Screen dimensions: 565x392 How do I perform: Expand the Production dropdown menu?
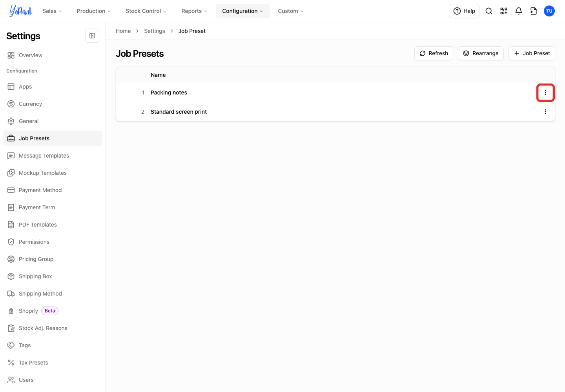tap(94, 11)
